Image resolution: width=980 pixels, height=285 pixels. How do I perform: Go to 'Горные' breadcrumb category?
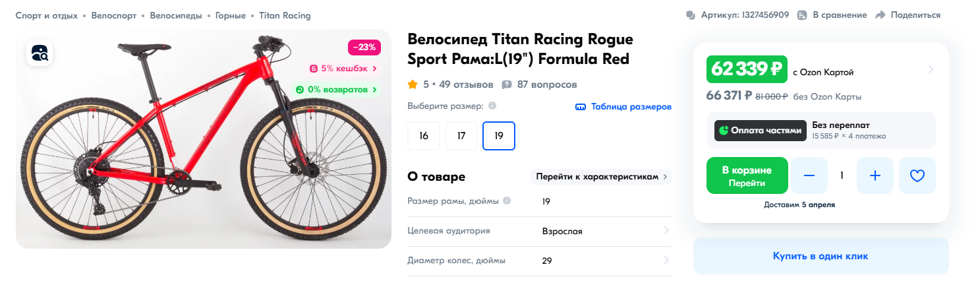(231, 15)
